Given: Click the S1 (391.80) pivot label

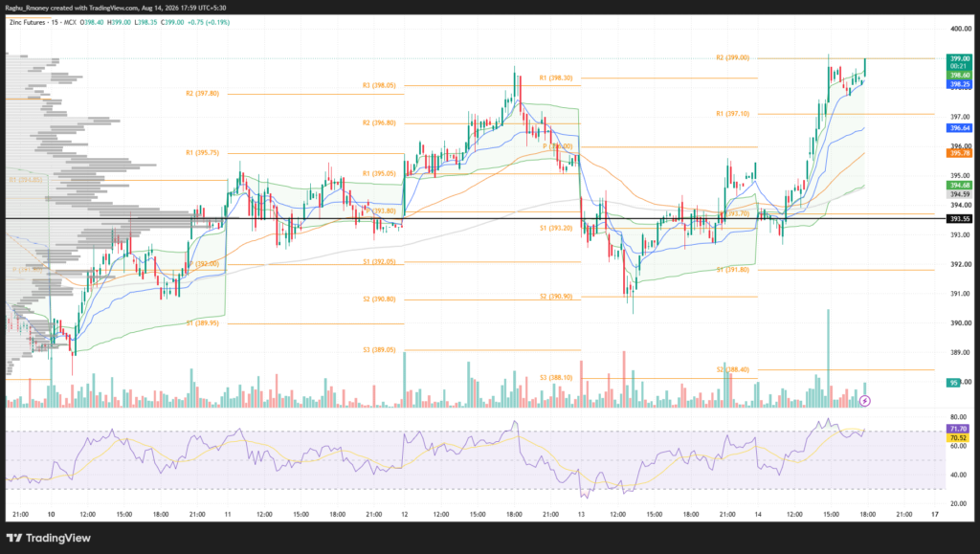Looking at the screenshot, I should (732, 270).
